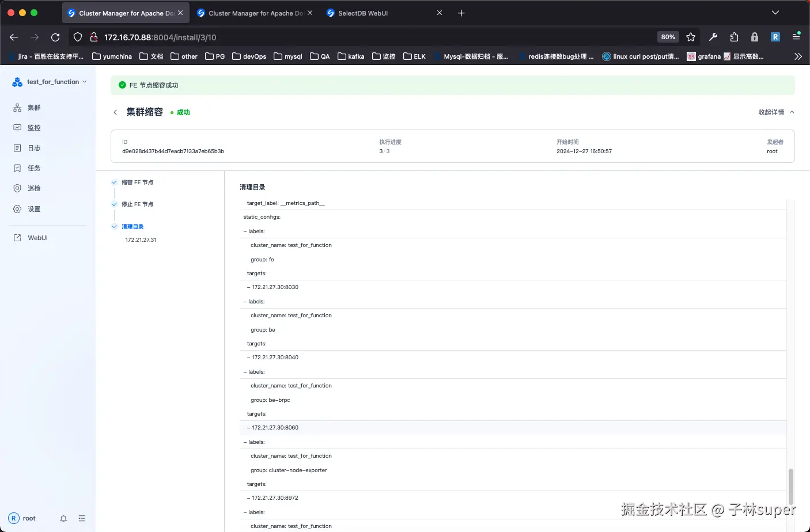Screen dimensions: 810x532
Task: Click log line group: cluster-node-exporter
Action: [x=289, y=470]
